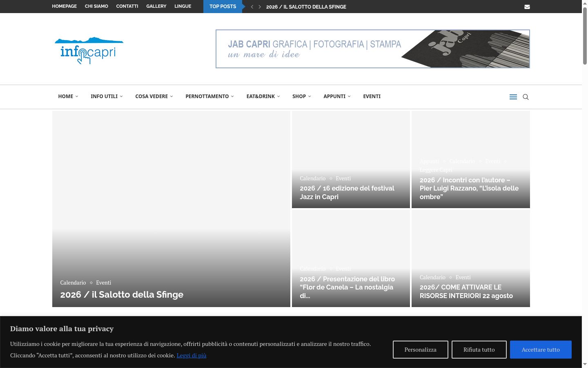Expand the Info Utili dropdown menu
588x368 pixels.
click(107, 96)
